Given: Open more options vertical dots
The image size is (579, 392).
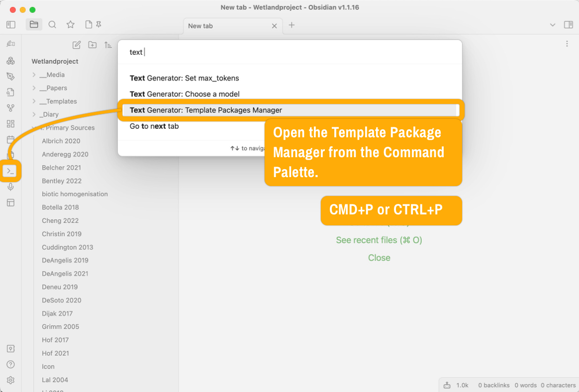Looking at the screenshot, I should [567, 44].
